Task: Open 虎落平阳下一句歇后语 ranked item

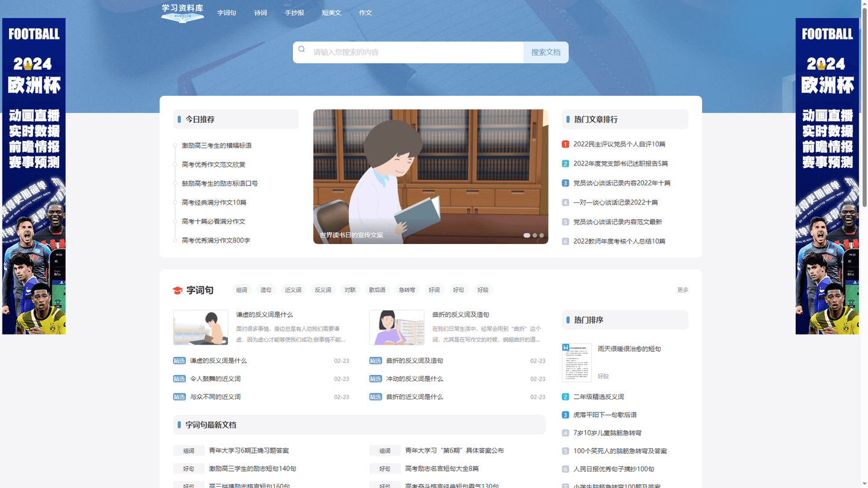Action: [x=605, y=415]
